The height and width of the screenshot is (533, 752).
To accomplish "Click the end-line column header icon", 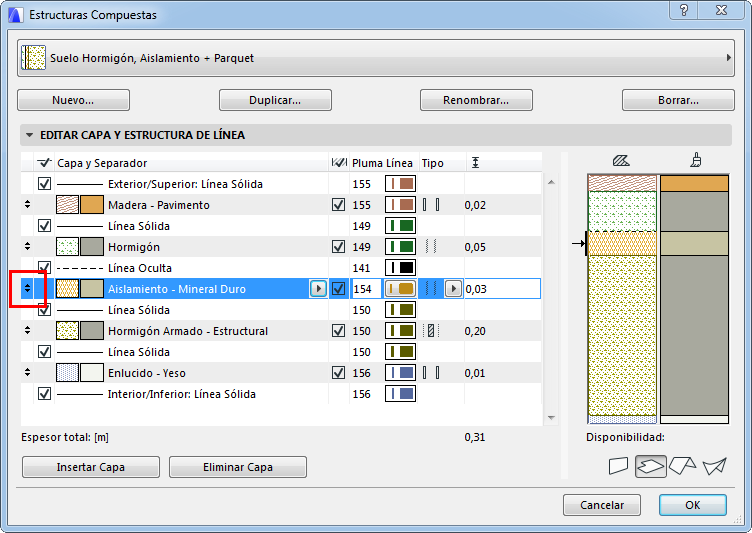I will (339, 163).
